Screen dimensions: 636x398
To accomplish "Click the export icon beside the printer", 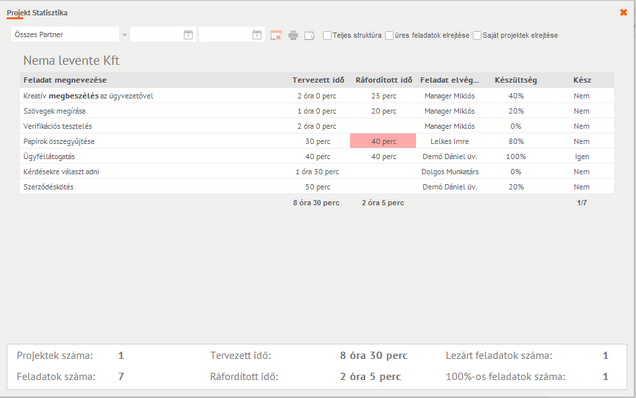I will pyautogui.click(x=309, y=36).
